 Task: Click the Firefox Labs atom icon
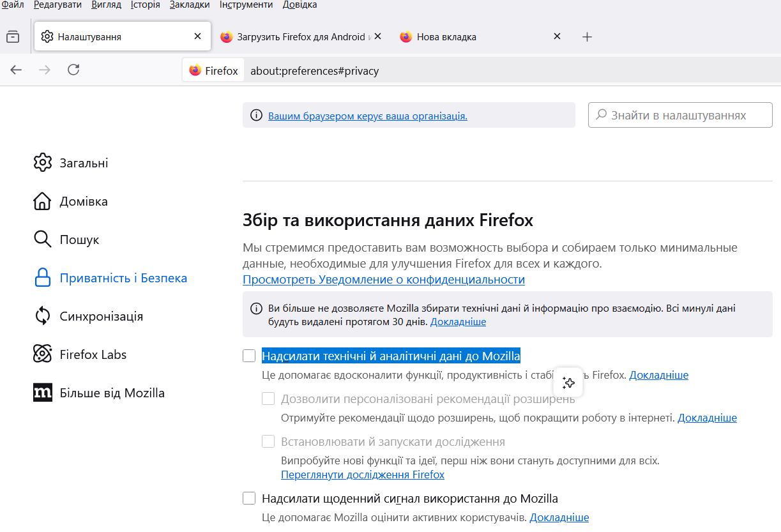click(x=42, y=354)
